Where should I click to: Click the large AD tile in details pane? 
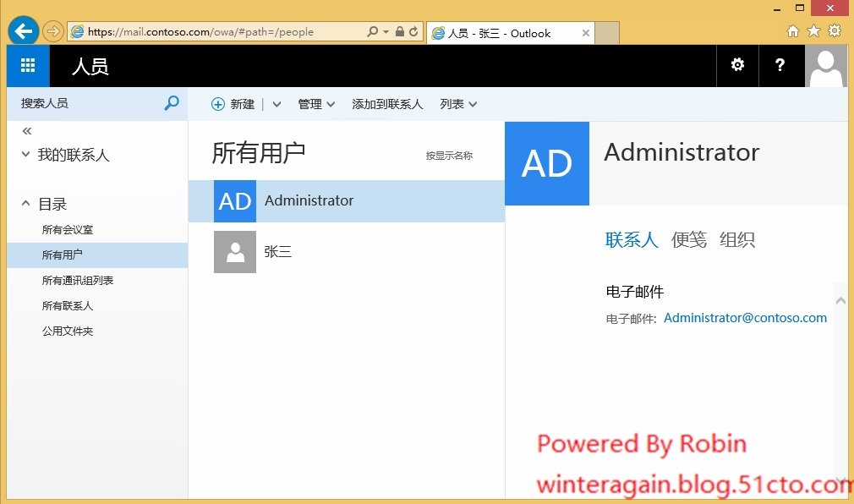click(x=547, y=163)
